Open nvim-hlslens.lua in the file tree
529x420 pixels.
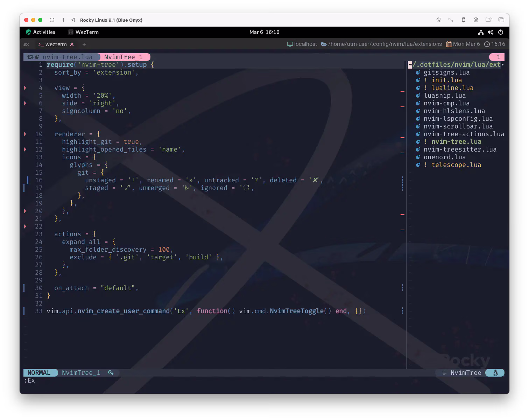(x=454, y=111)
